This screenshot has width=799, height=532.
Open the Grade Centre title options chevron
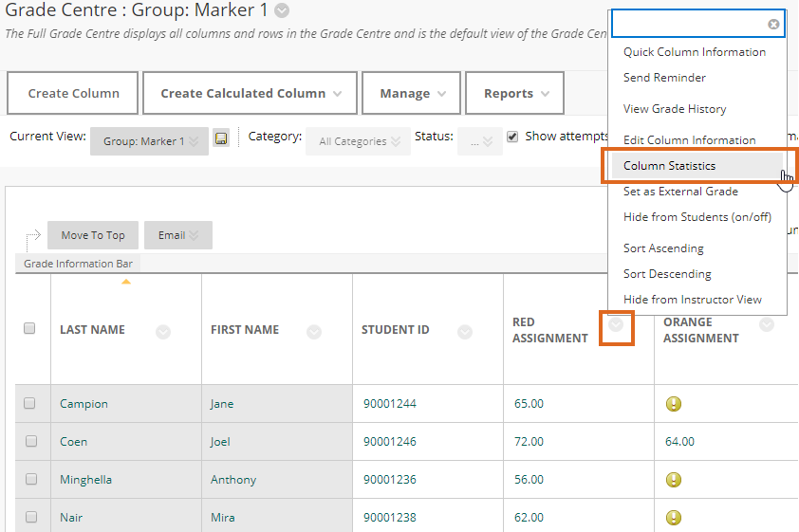[x=282, y=10]
